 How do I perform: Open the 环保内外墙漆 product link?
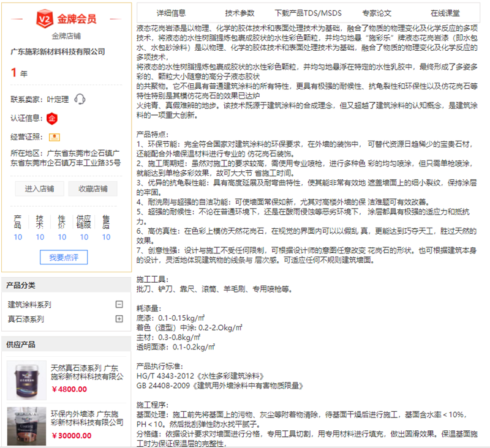(87, 419)
